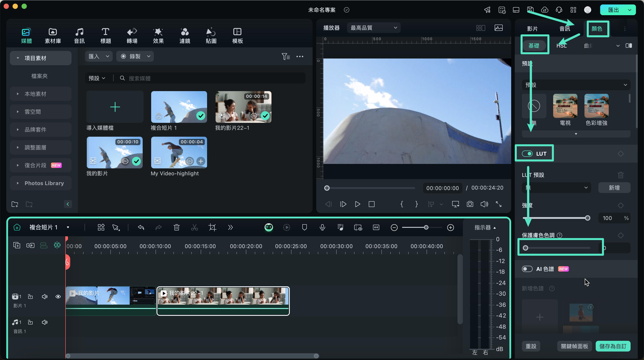Image resolution: width=644 pixels, height=360 pixels.
Task: Click the zoom in plus icon on the timeline
Action: click(451, 227)
